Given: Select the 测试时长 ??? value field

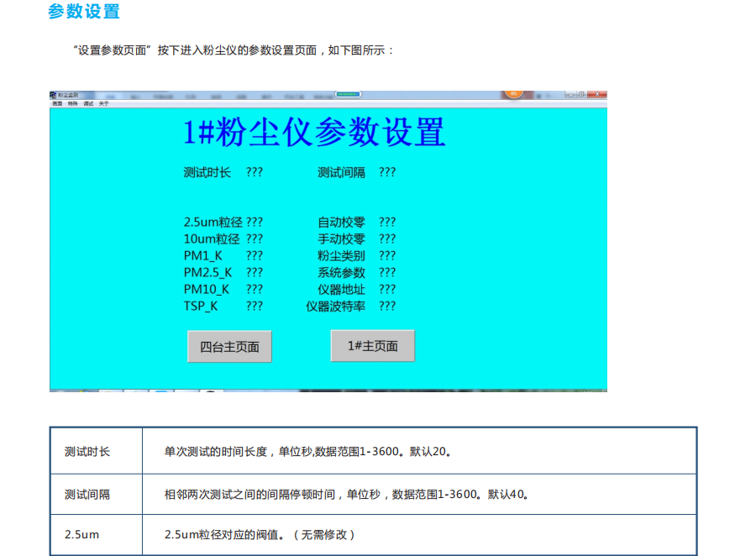Looking at the screenshot, I should pyautogui.click(x=255, y=172).
